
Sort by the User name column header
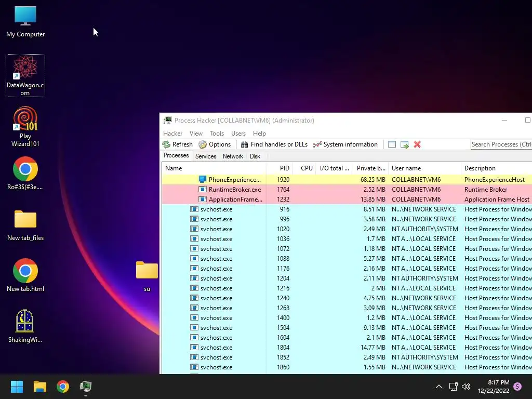point(424,168)
